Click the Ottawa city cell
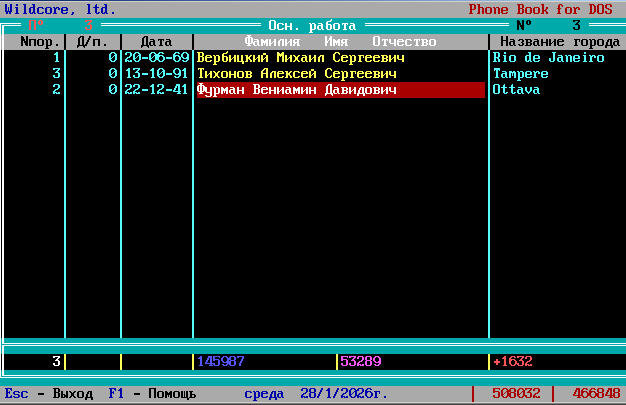 click(516, 90)
